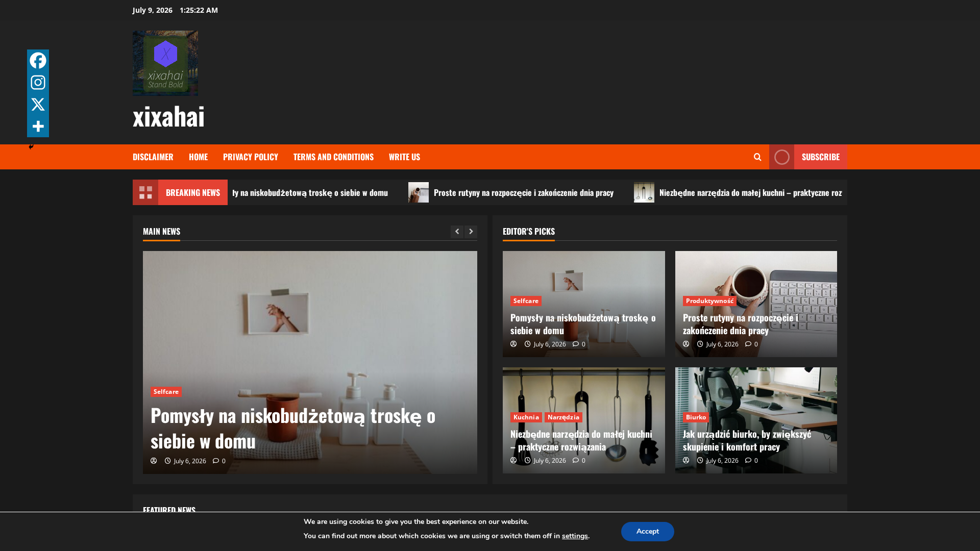Click the comment icon in main news post
The width and height of the screenshot is (980, 551).
(216, 461)
